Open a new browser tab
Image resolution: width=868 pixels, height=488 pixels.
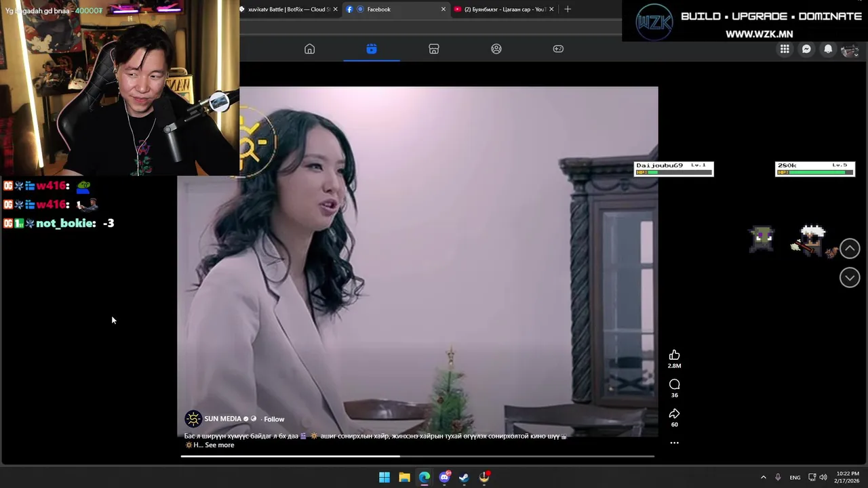pyautogui.click(x=568, y=9)
